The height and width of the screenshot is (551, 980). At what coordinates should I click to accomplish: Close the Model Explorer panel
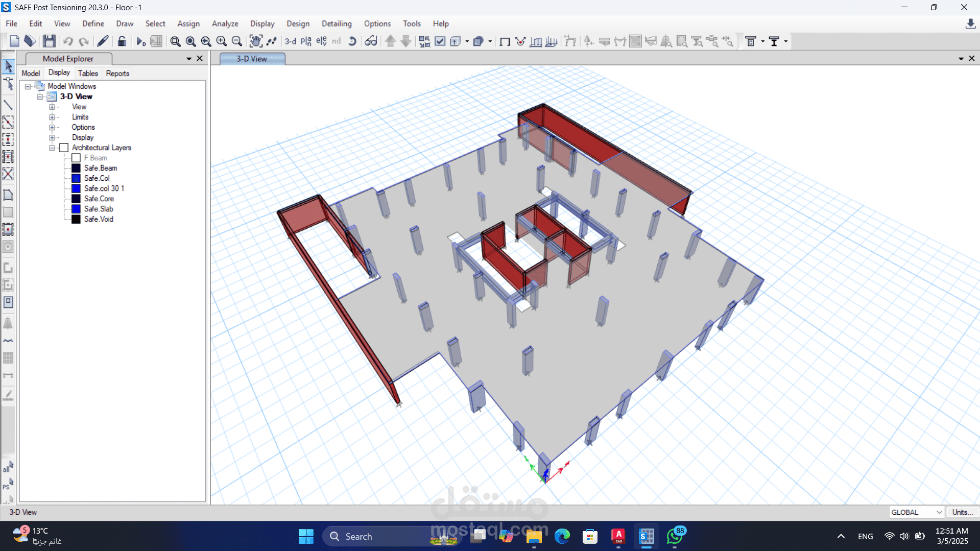200,59
